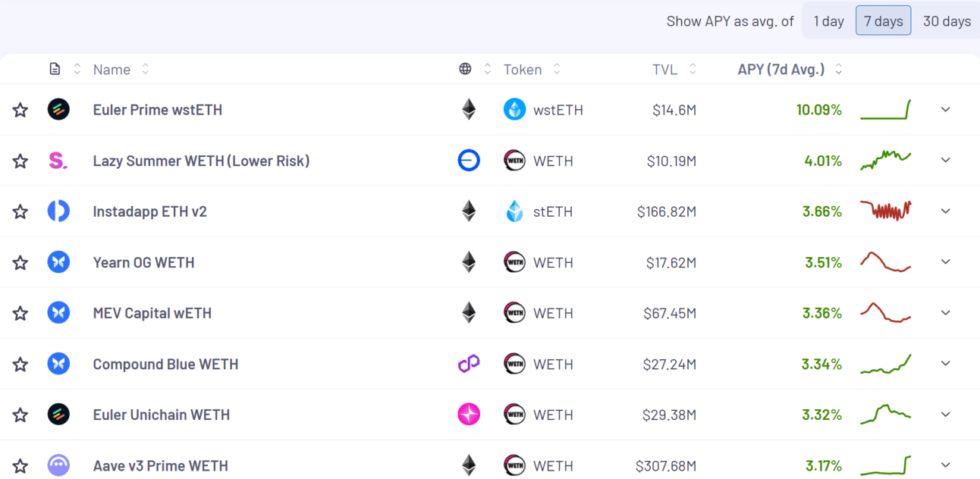Click the Summer.fi logo on Lazy Summer row
The image size is (980, 479).
pyautogui.click(x=58, y=161)
